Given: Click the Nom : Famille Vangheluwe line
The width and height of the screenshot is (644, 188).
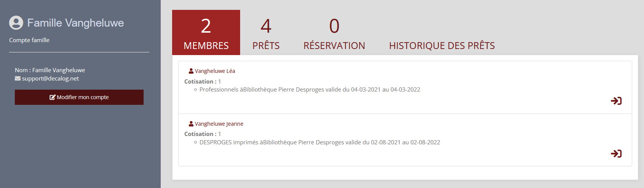Looking at the screenshot, I should pyautogui.click(x=50, y=70).
